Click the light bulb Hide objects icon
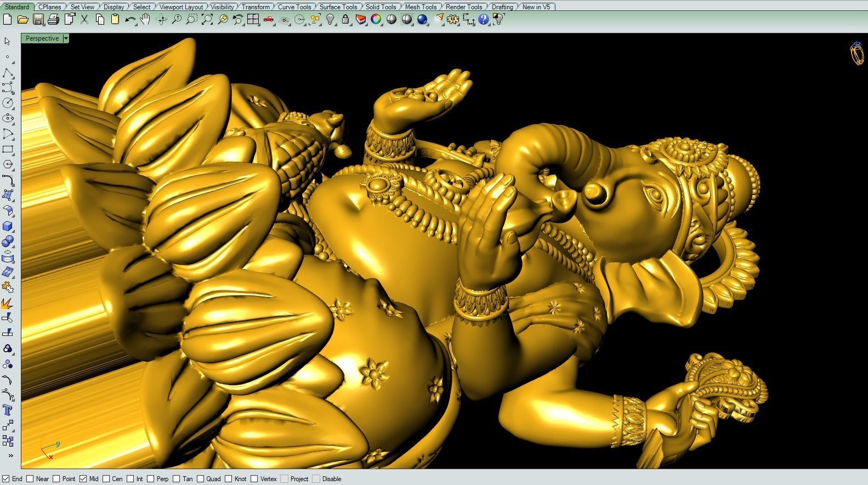The width and height of the screenshot is (868, 485). (330, 20)
